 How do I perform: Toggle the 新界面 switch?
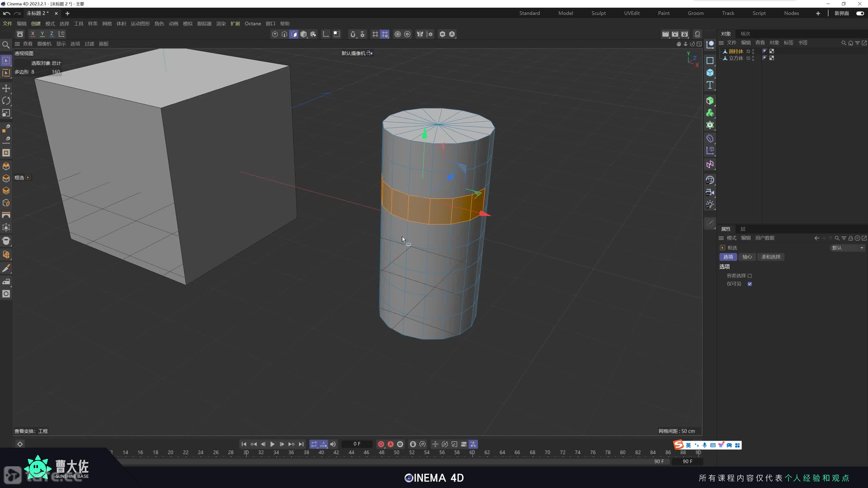(x=860, y=13)
